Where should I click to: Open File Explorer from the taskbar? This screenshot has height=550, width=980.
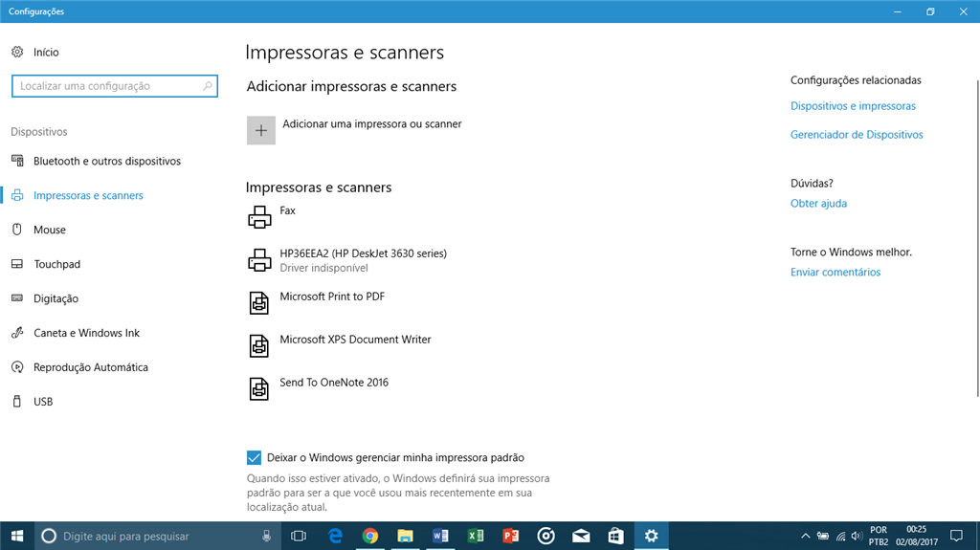point(405,536)
